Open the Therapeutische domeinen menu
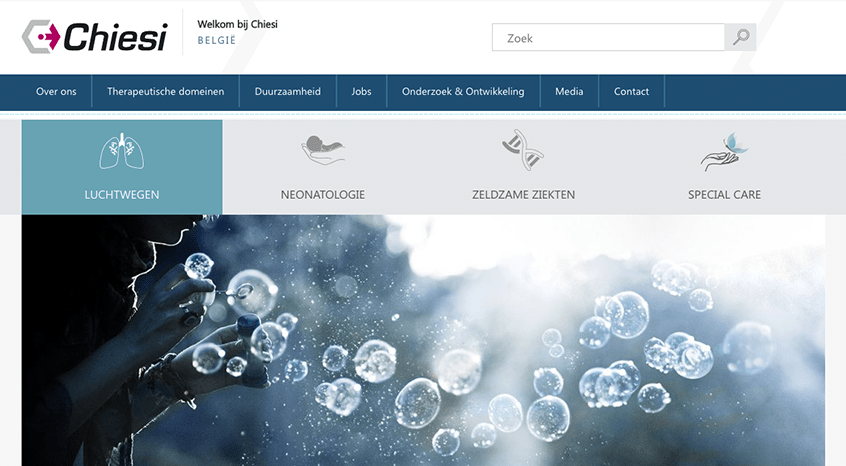Viewport: 846px width, 466px height. (165, 91)
